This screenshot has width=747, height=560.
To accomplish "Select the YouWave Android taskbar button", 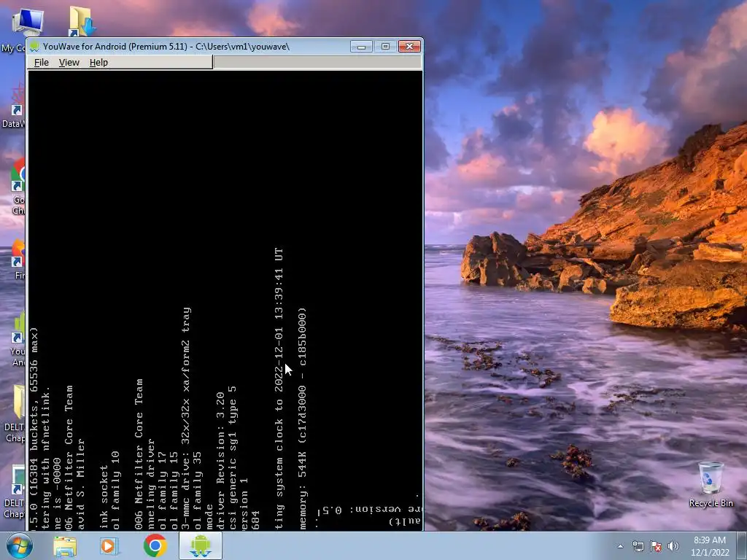I will point(201,545).
